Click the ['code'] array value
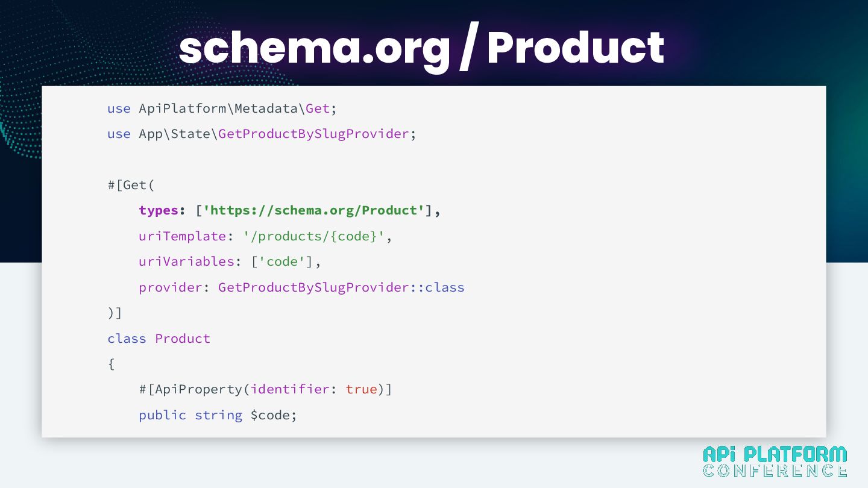Screen dimensions: 868x488 282,261
